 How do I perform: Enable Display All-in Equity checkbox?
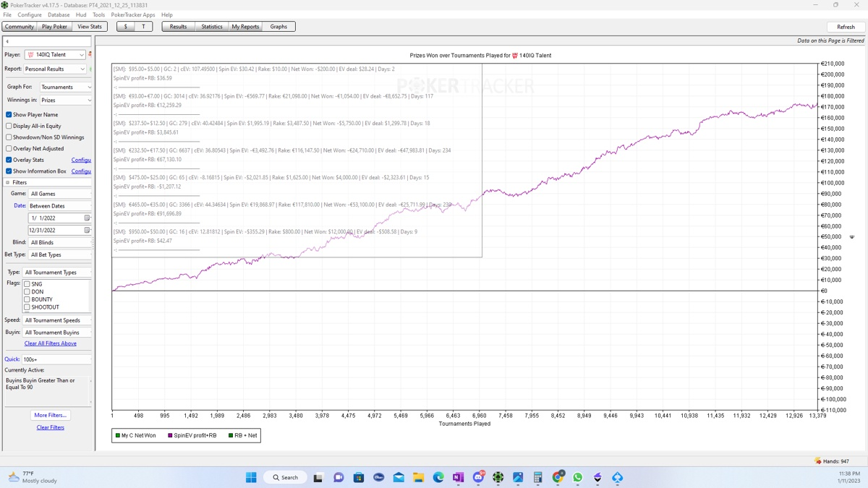click(x=9, y=126)
